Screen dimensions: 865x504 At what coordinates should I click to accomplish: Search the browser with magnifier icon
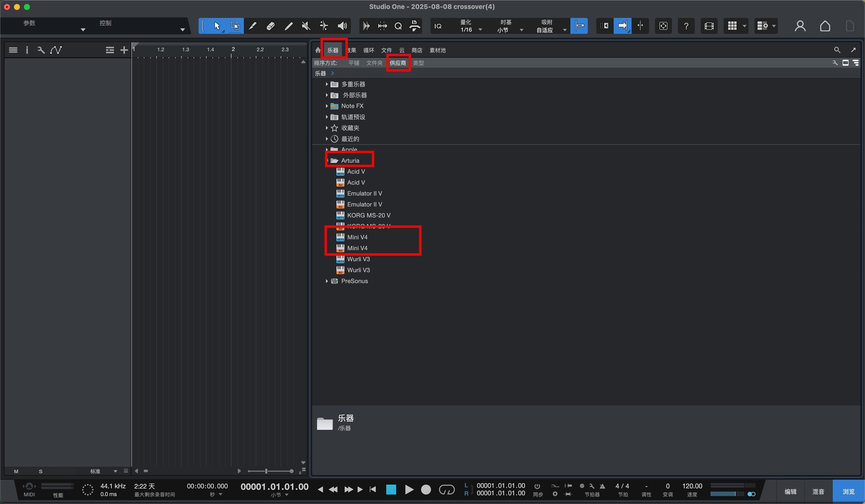coord(837,50)
